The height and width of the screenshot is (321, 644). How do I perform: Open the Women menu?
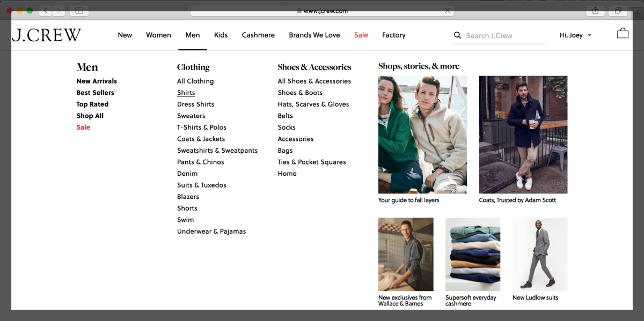[x=158, y=35]
